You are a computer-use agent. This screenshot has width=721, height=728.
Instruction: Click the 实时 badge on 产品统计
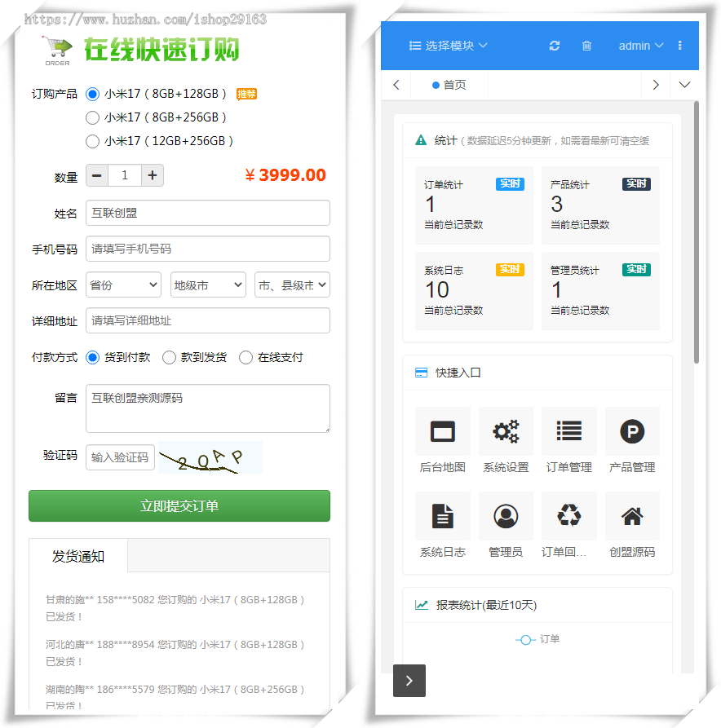point(636,184)
